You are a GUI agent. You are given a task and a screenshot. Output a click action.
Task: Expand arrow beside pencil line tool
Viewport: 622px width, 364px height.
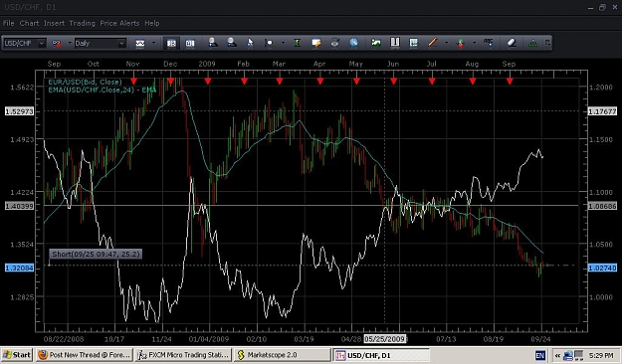(x=446, y=43)
